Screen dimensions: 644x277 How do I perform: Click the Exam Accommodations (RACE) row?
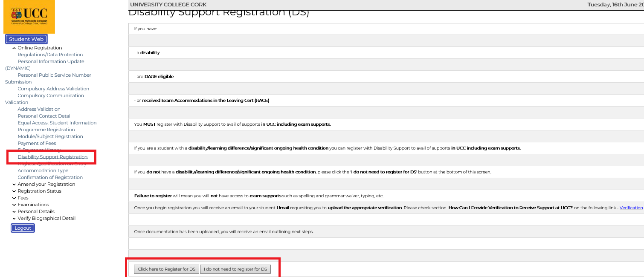pos(386,101)
